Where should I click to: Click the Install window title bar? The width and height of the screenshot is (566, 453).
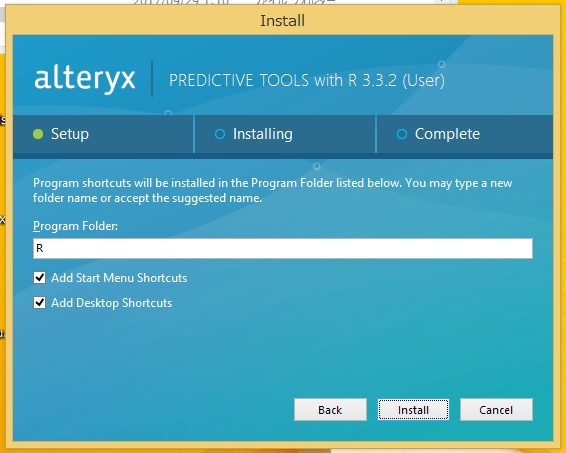pos(283,21)
